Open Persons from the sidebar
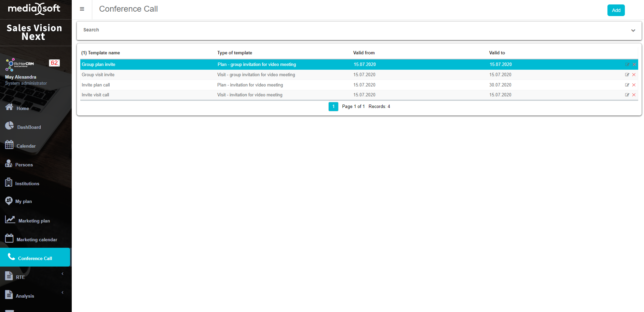Screen dimensions: 644x312 [x=24, y=165]
